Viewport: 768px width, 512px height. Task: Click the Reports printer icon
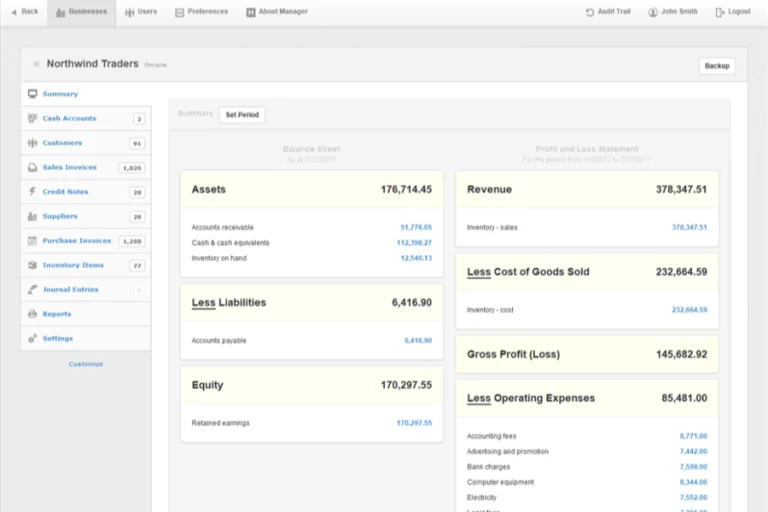pyautogui.click(x=32, y=314)
